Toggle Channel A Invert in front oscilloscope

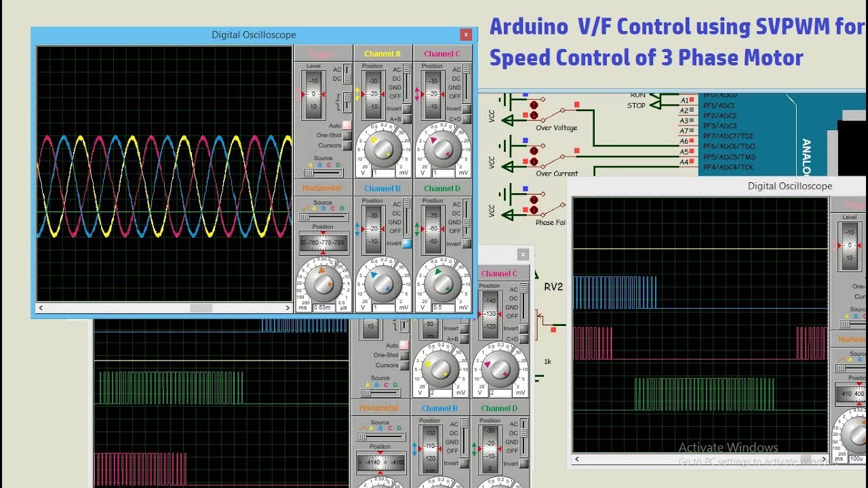pyautogui.click(x=407, y=108)
